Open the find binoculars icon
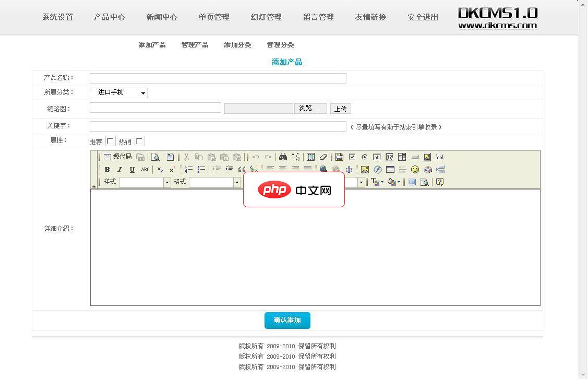Image resolution: width=588 pixels, height=379 pixels. (x=283, y=157)
